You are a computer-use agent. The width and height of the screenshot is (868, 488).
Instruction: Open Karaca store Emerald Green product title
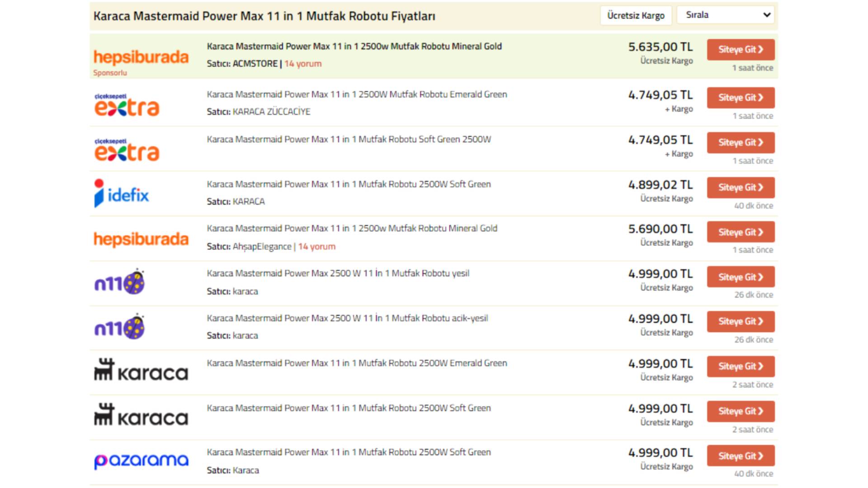tap(357, 363)
